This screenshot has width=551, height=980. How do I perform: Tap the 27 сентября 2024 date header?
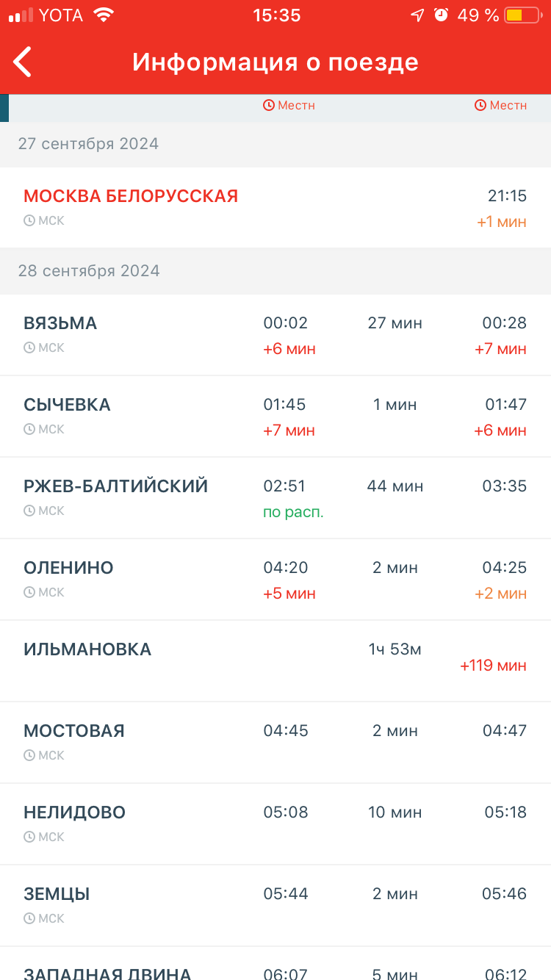pyautogui.click(x=88, y=144)
